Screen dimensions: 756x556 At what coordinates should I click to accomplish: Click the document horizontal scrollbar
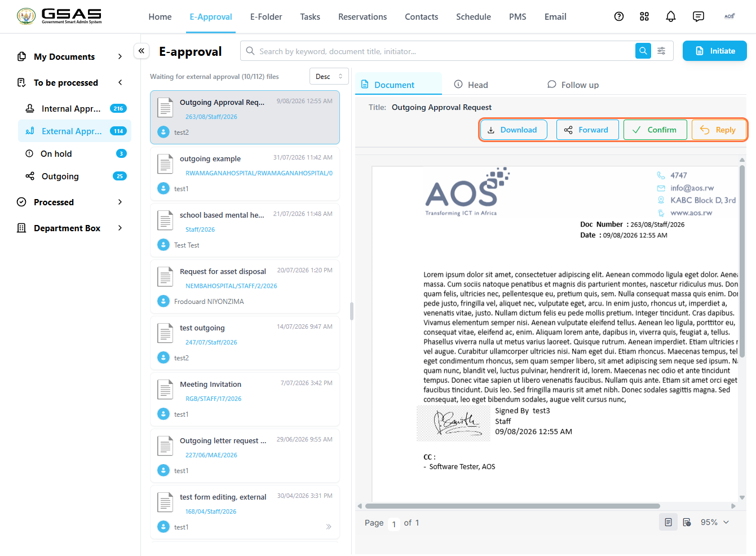click(x=512, y=506)
